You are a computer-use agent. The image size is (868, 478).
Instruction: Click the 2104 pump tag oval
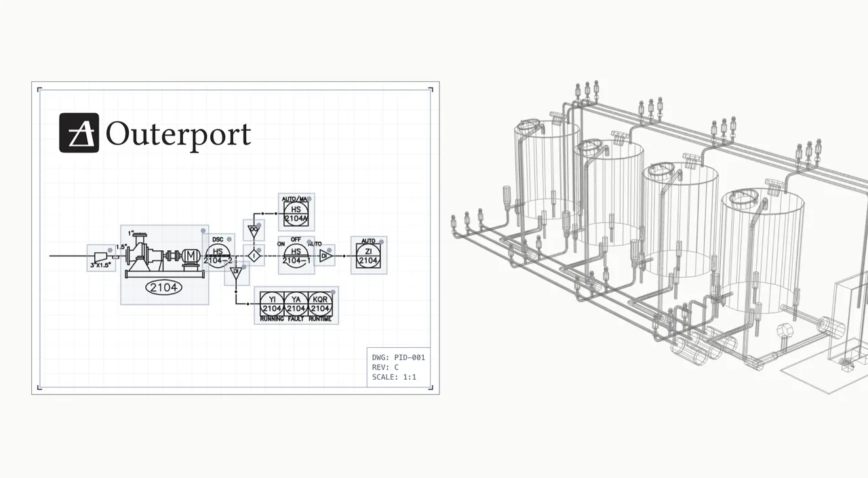[x=163, y=287]
